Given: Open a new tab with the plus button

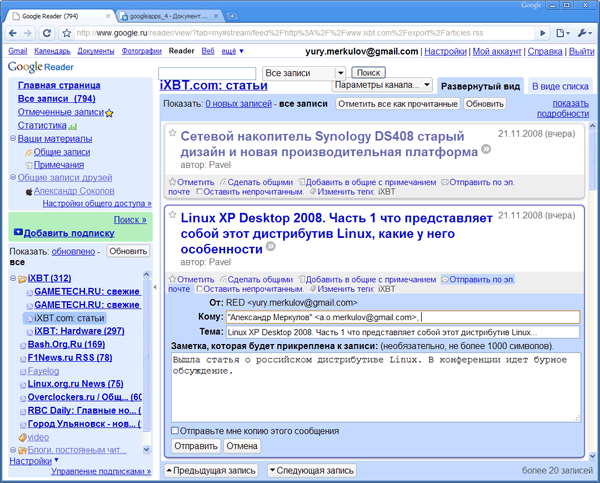Looking at the screenshot, I should (232, 16).
